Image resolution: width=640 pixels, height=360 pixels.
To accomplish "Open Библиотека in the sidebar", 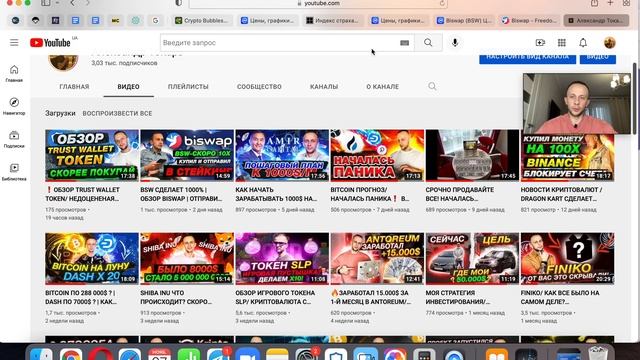I will click(x=14, y=172).
